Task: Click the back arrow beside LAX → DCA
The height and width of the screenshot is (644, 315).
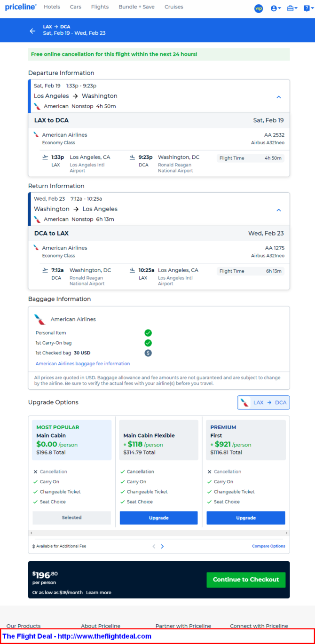Action: [x=32, y=31]
